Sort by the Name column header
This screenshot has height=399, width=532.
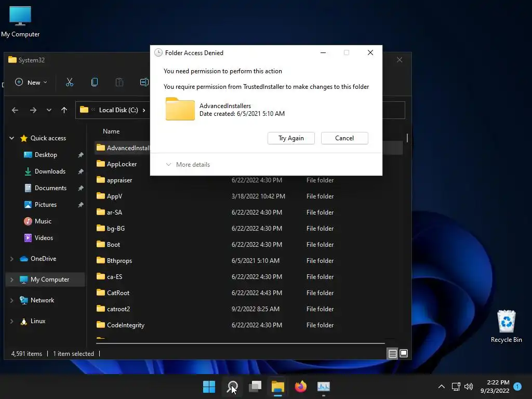111,131
